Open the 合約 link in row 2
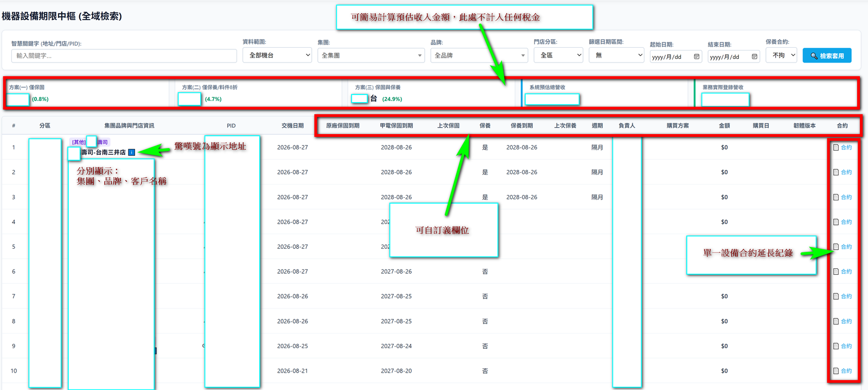This screenshot has width=868, height=390. click(x=846, y=172)
